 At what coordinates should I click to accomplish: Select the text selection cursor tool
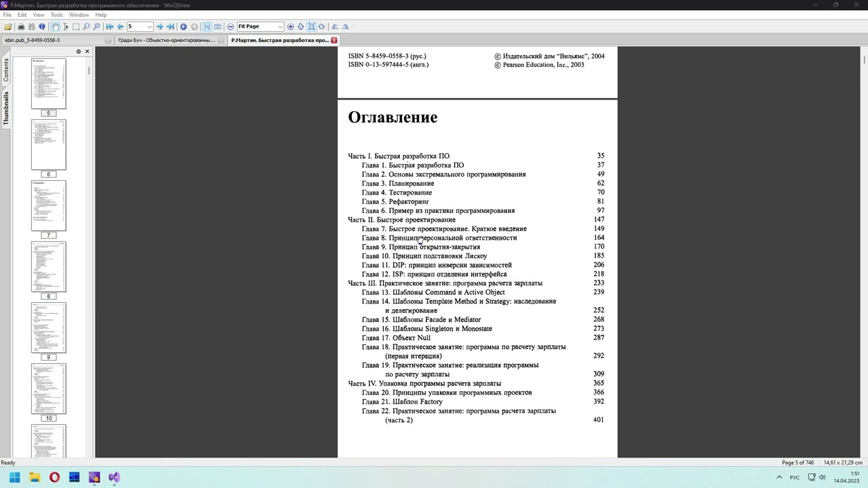(66, 26)
